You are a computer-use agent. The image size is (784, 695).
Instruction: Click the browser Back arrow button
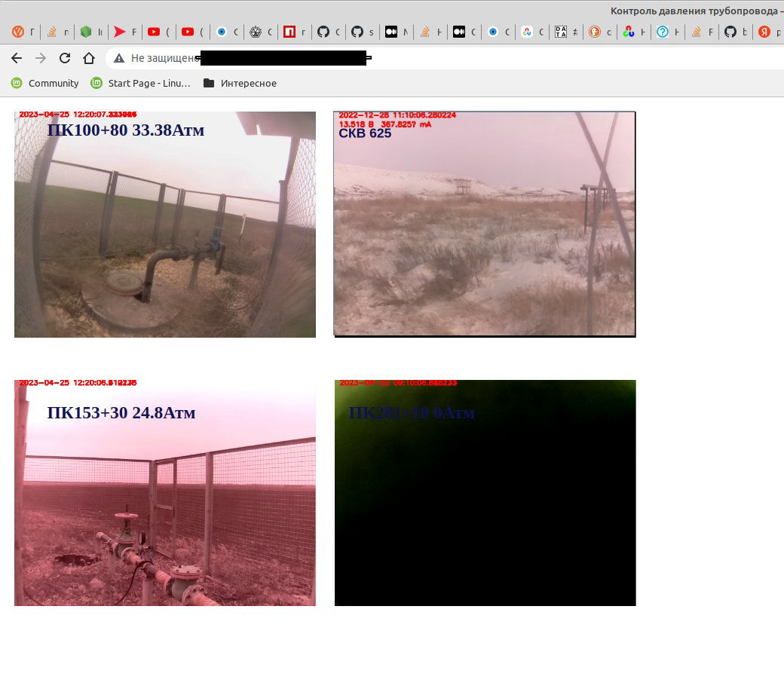[x=17, y=58]
